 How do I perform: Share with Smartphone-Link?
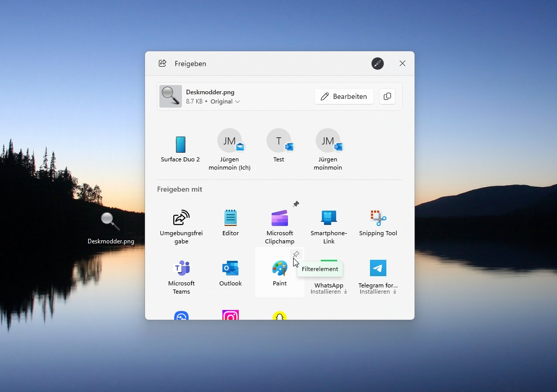pyautogui.click(x=328, y=226)
